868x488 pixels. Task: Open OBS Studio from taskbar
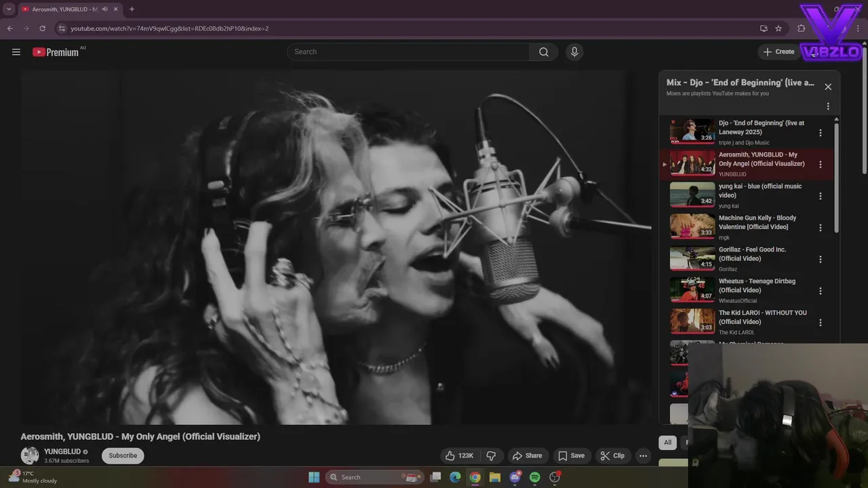pyautogui.click(x=555, y=477)
